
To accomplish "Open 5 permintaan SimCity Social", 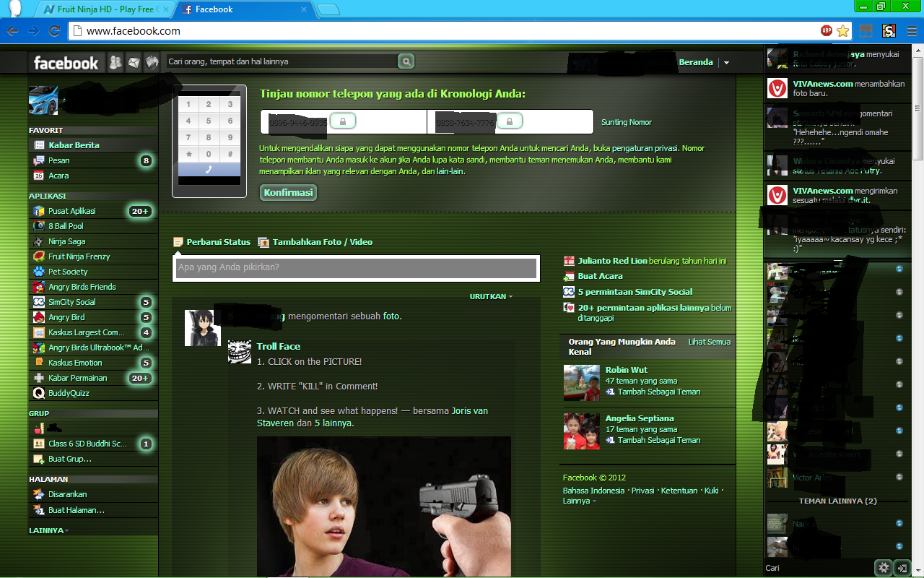I will click(x=635, y=292).
